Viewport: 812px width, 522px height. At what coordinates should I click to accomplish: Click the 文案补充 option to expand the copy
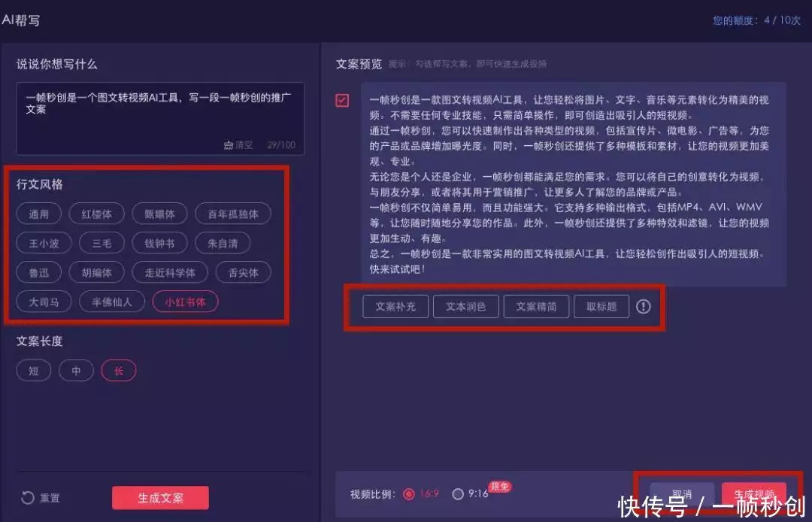click(395, 306)
